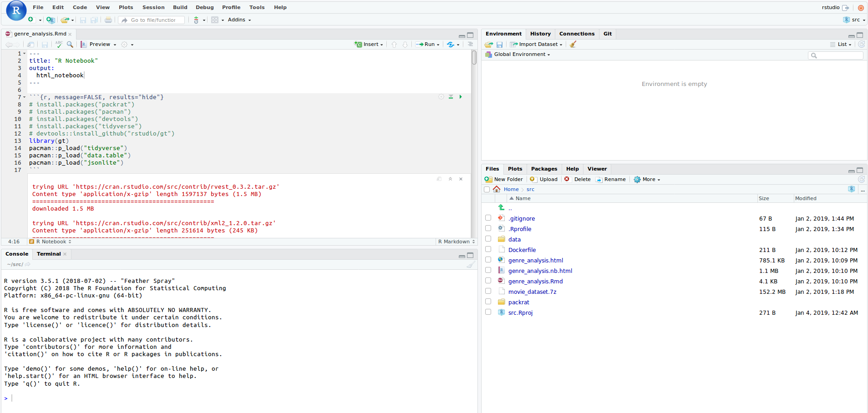This screenshot has width=868, height=413.
Task: Click the new file plus icon
Action: pos(30,20)
